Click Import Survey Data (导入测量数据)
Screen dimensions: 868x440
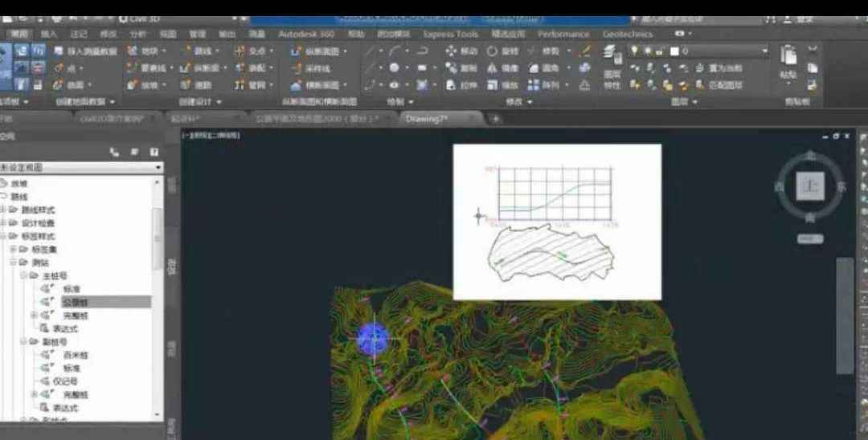(85, 51)
